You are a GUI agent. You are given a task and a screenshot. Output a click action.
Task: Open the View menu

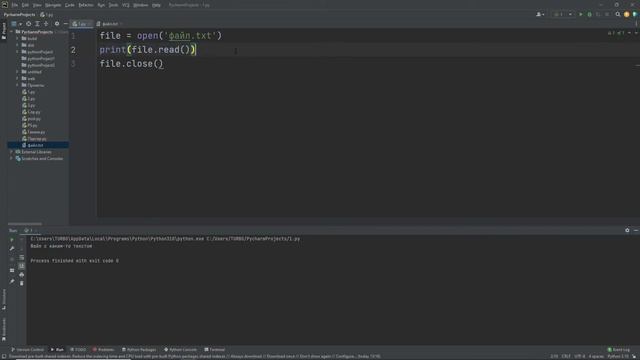coord(37,5)
